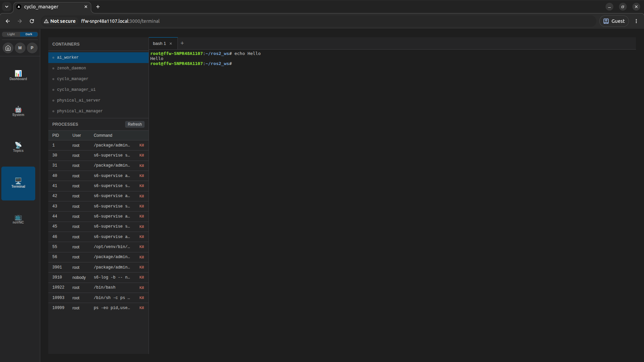Screen dimensions: 644x362
Task: Expand the browser tab search dropdown
Action: tap(7, 7)
